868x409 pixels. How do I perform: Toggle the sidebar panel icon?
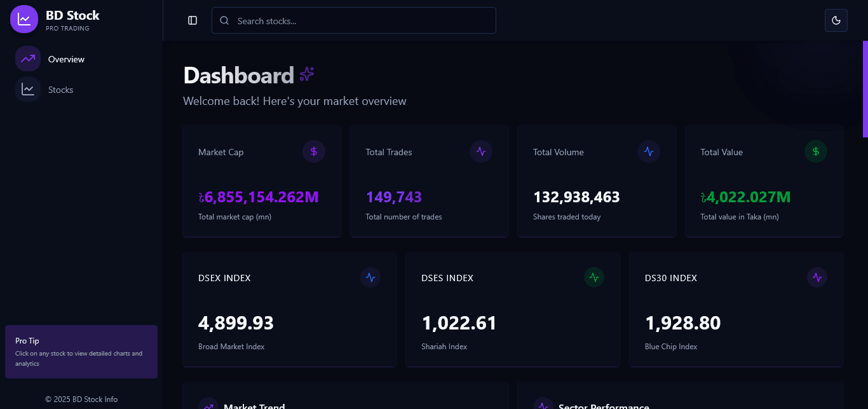(x=193, y=20)
